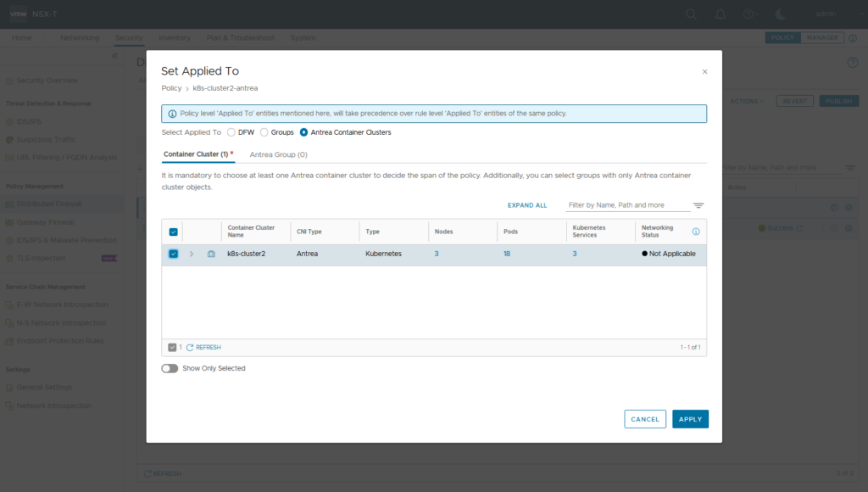Collapse the left sidebar with the double chevron

point(114,56)
